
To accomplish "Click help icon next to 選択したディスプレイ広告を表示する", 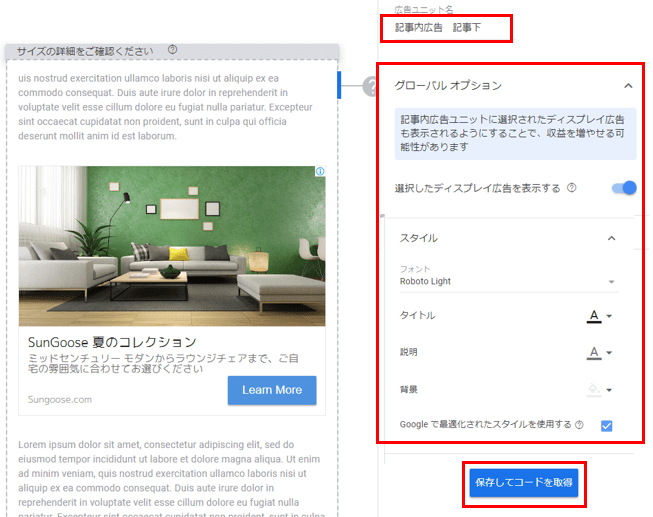I will (x=572, y=188).
